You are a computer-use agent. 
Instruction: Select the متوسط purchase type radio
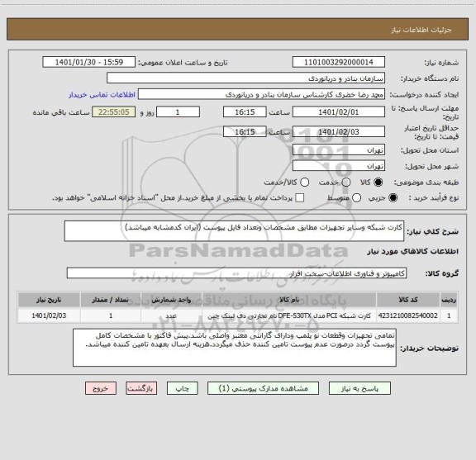point(357,198)
